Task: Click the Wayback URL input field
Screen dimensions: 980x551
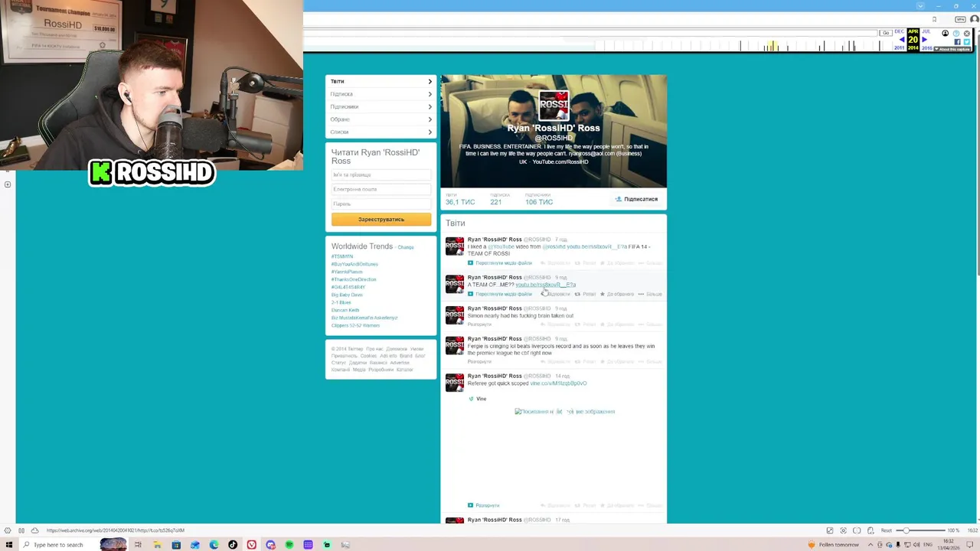Action: (x=590, y=33)
